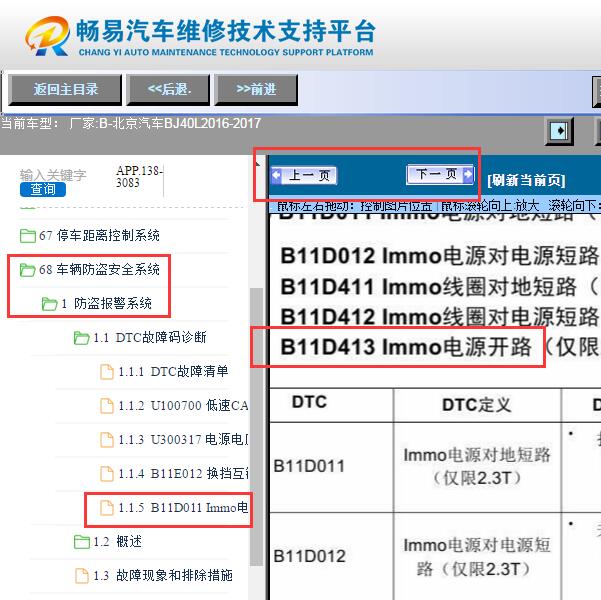Focus the 输入关键字 keyword field
The width and height of the screenshot is (601, 600).
click(x=53, y=175)
